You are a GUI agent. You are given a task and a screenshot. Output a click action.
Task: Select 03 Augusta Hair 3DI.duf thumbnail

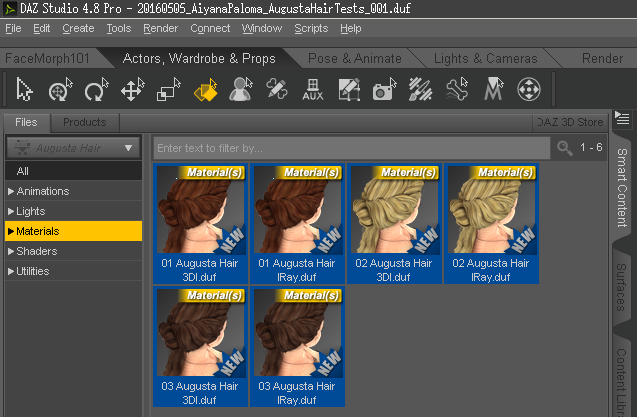[x=200, y=346]
